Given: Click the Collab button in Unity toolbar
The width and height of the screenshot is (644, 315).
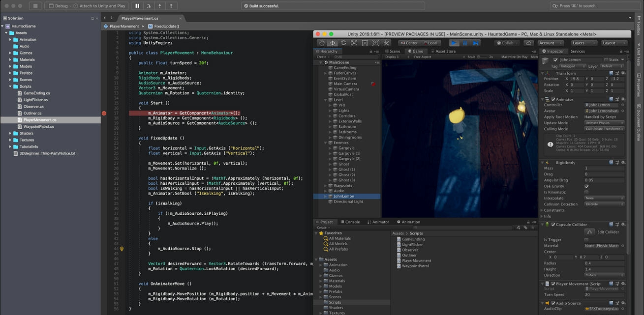Looking at the screenshot, I should coord(505,43).
